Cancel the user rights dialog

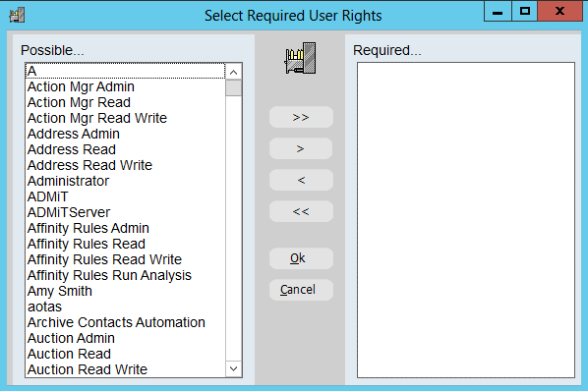[x=301, y=290]
